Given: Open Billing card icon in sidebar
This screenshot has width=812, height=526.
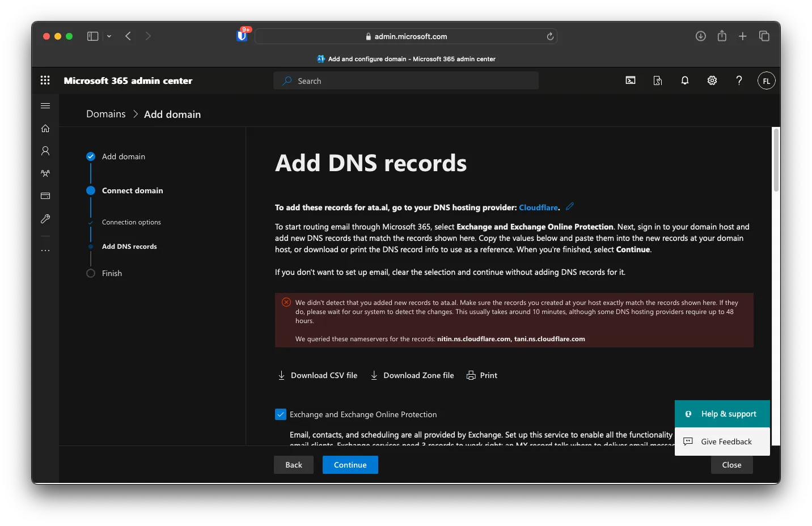Looking at the screenshot, I should (45, 196).
